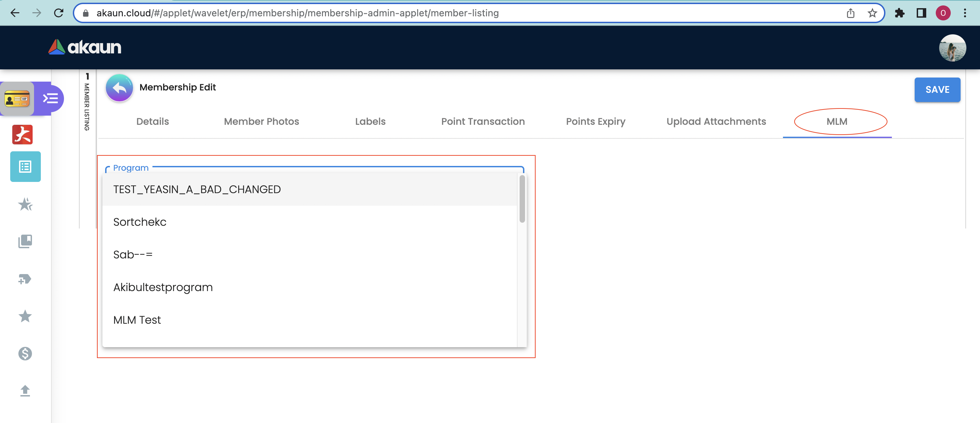Select Akibultestprogram option
The image size is (980, 423).
163,287
